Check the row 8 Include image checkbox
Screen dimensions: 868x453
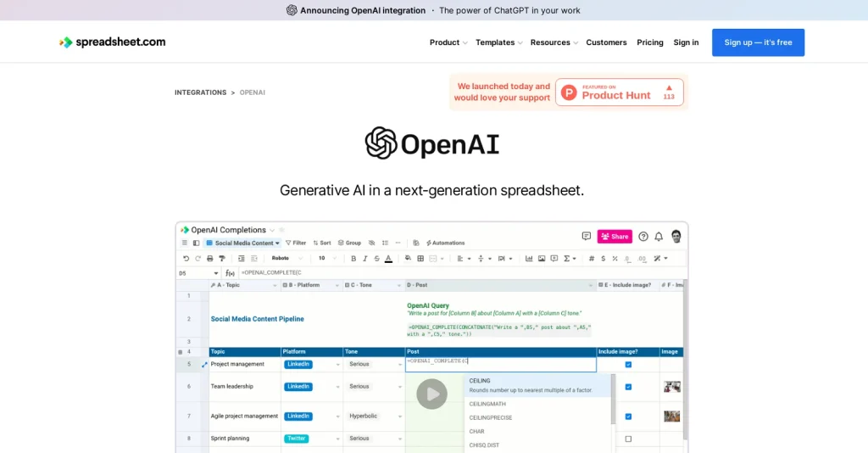628,439
